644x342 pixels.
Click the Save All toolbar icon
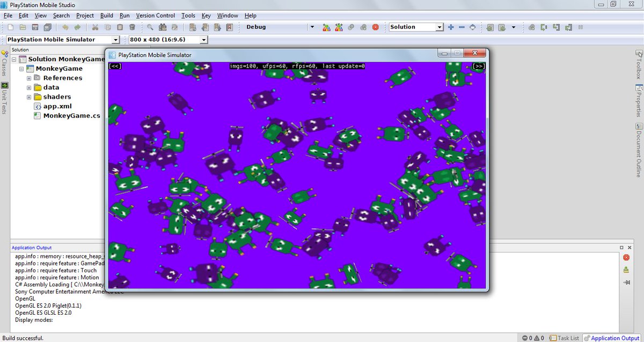[x=47, y=27]
